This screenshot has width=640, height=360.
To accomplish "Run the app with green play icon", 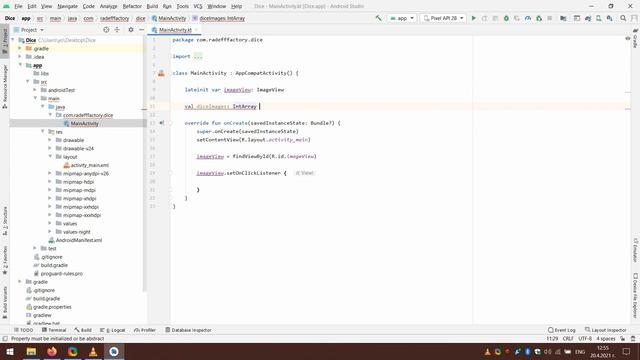I will click(x=473, y=18).
